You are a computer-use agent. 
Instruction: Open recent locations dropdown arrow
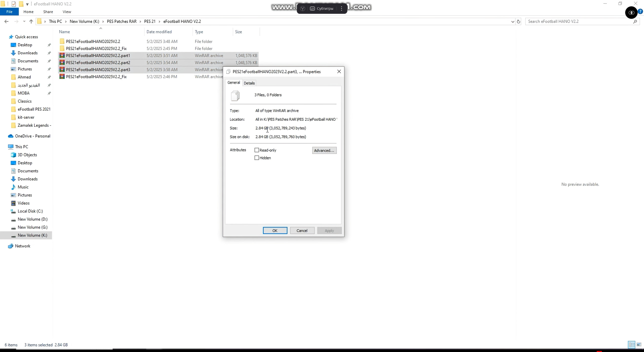24,21
